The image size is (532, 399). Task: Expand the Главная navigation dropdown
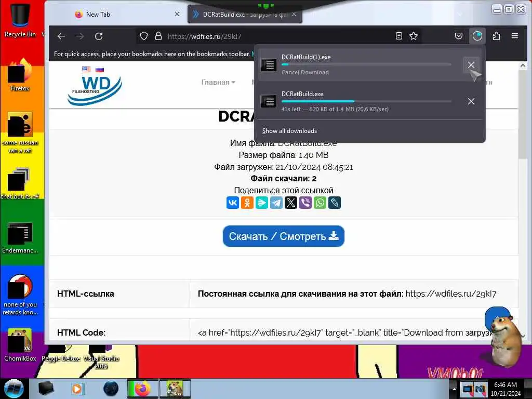click(218, 83)
